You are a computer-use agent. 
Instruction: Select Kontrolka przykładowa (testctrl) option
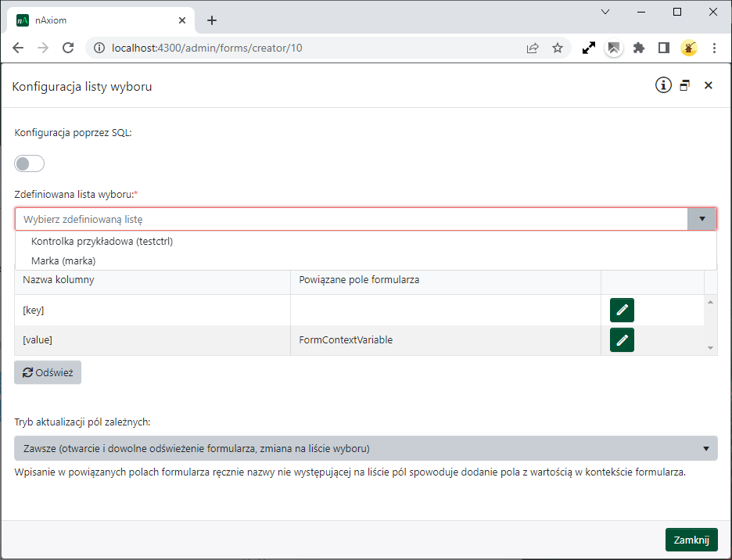[102, 241]
